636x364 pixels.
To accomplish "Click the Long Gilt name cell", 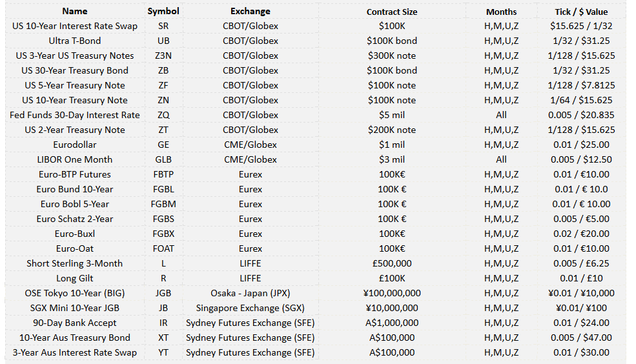I will point(75,278).
